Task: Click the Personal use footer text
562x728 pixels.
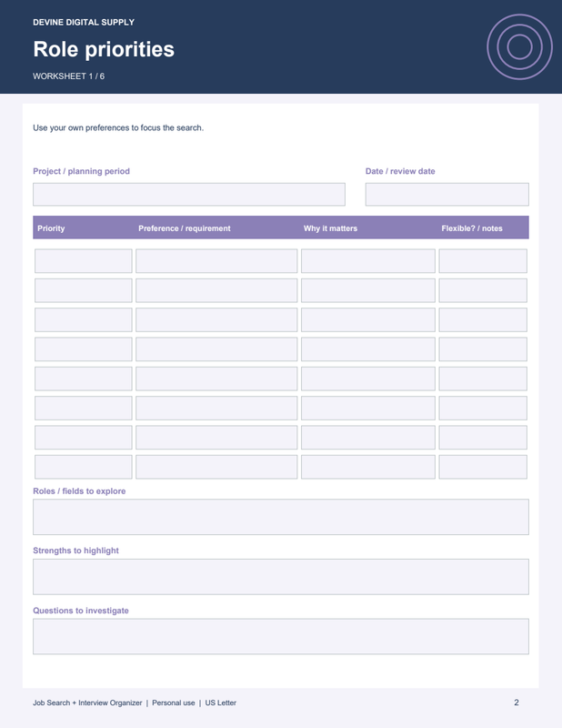Action: pyautogui.click(x=174, y=703)
